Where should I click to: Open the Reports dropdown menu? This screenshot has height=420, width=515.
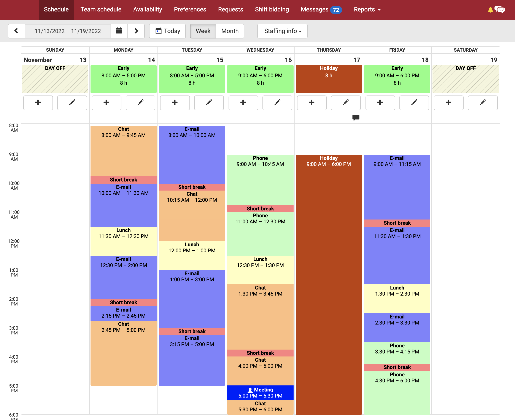click(367, 10)
